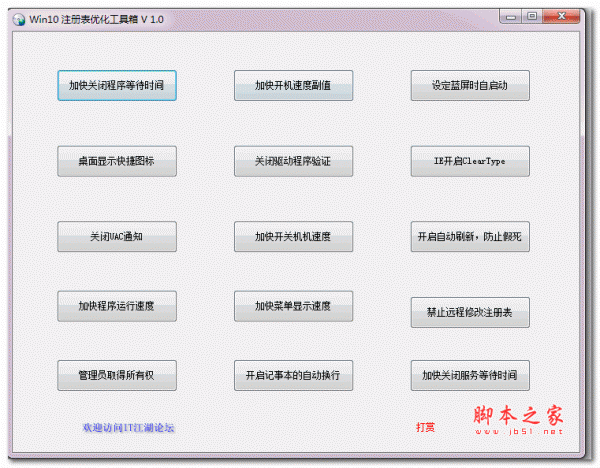Click the red 打赏 link
600x468 pixels.
pos(426,427)
